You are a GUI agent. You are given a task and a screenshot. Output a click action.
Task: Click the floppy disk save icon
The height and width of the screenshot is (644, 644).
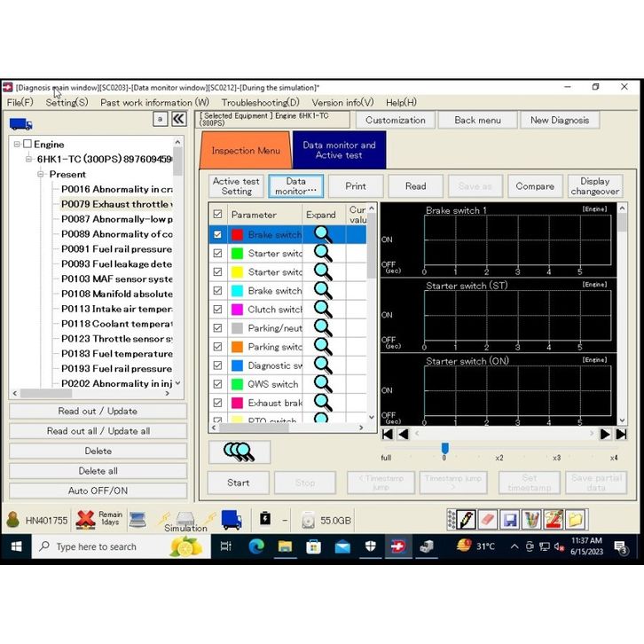(x=509, y=520)
